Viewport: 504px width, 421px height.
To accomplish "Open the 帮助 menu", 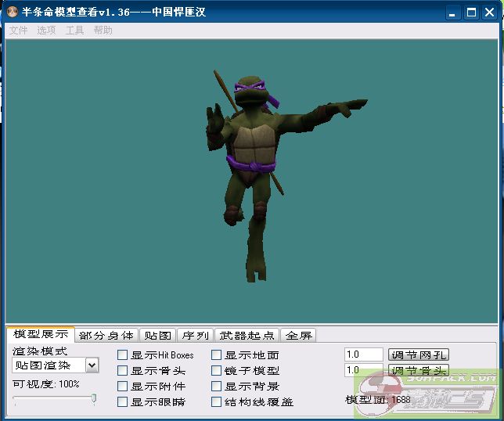I will [x=103, y=31].
